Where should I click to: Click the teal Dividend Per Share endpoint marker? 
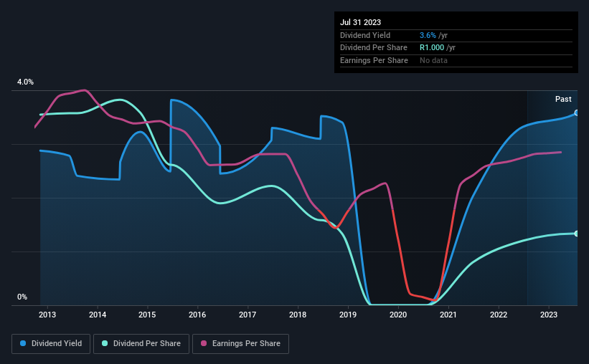coord(577,234)
